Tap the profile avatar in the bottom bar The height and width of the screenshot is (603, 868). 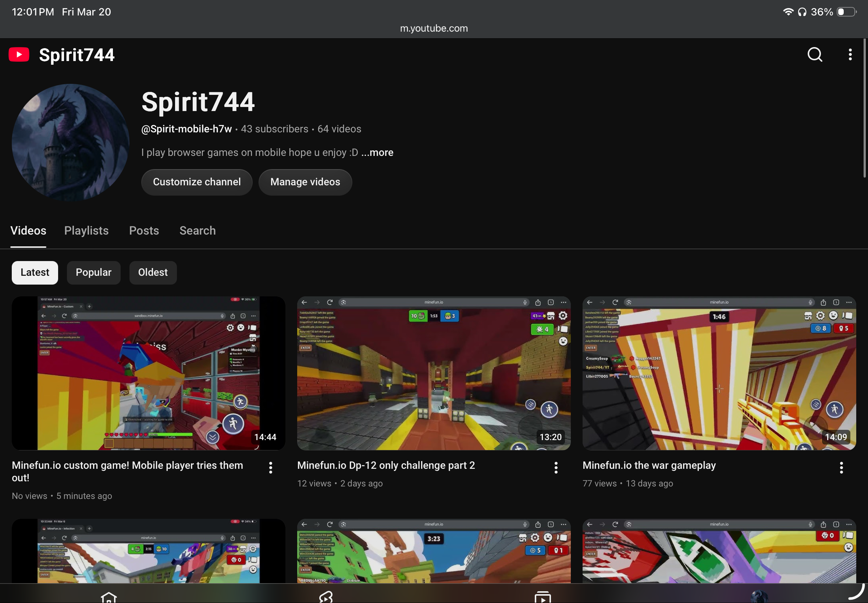tap(759, 597)
